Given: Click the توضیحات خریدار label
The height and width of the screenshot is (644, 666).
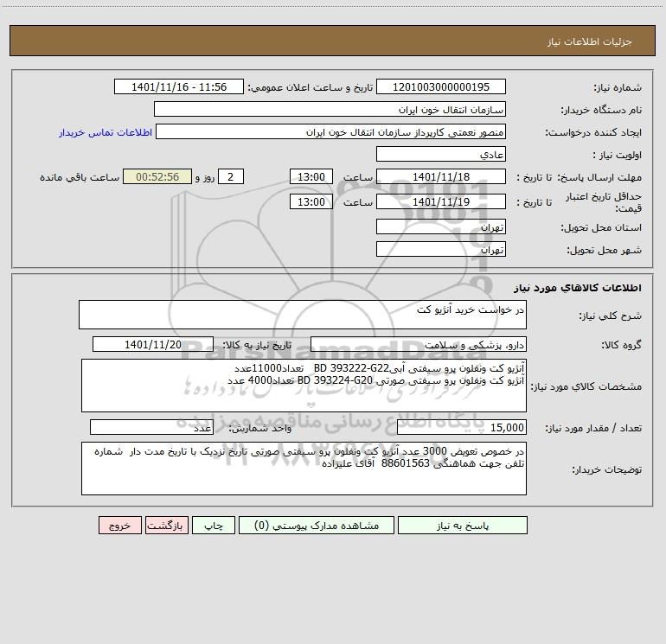Looking at the screenshot, I should 606,469.
